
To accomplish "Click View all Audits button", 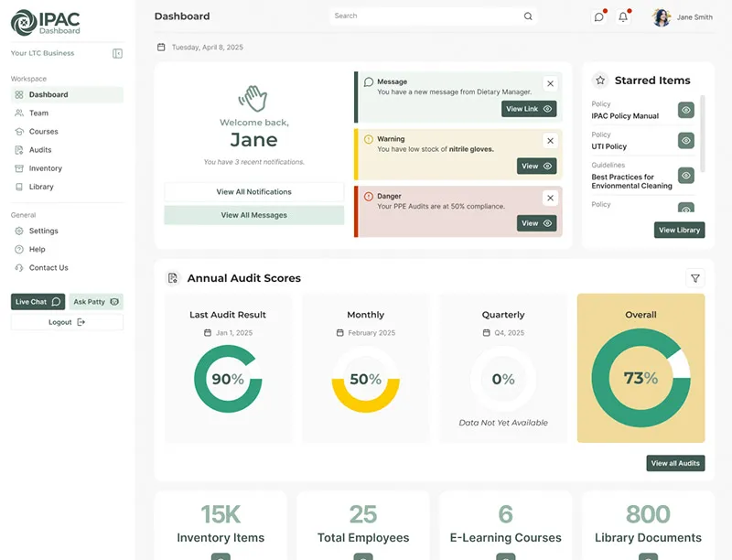I will [675, 463].
